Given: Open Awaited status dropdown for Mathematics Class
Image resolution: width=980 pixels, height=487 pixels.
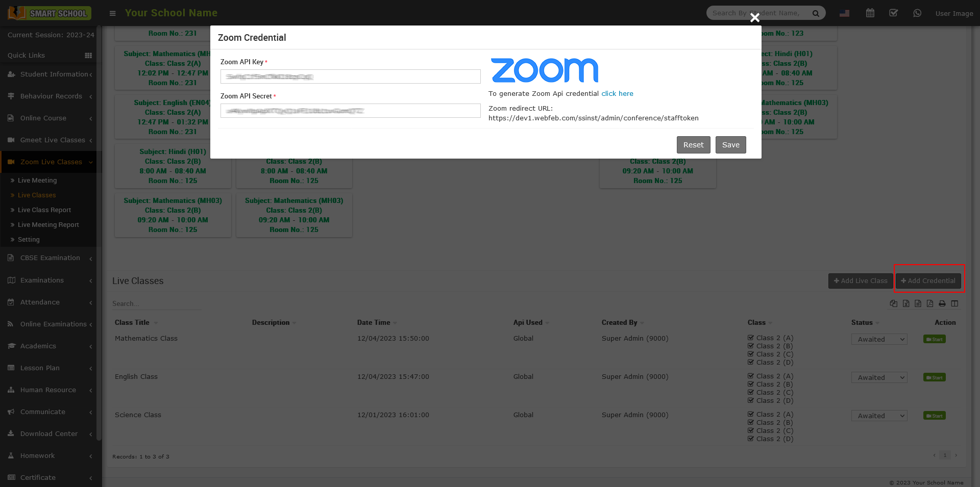Looking at the screenshot, I should pyautogui.click(x=879, y=339).
